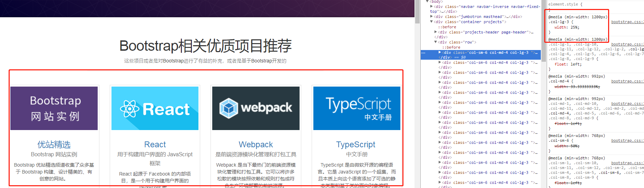
Task: Expand the projects-header page-header div node
Action: point(436,32)
